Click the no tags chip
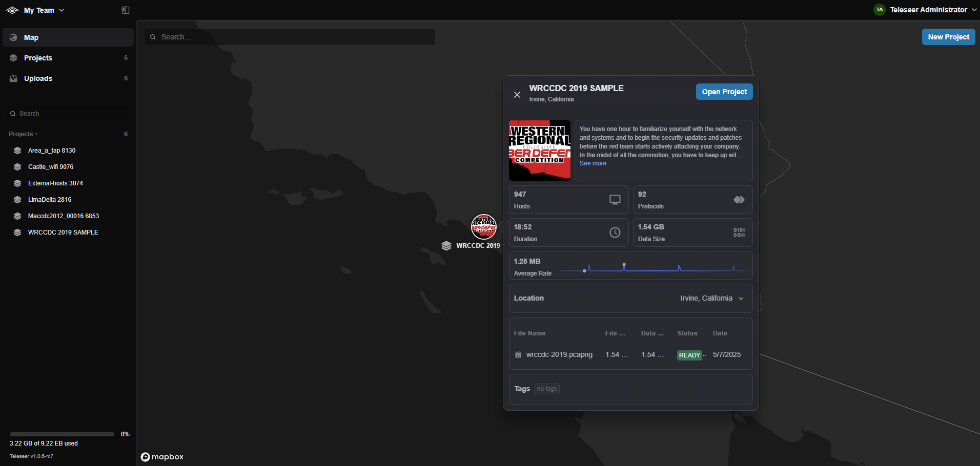The image size is (980, 466). pos(547,389)
